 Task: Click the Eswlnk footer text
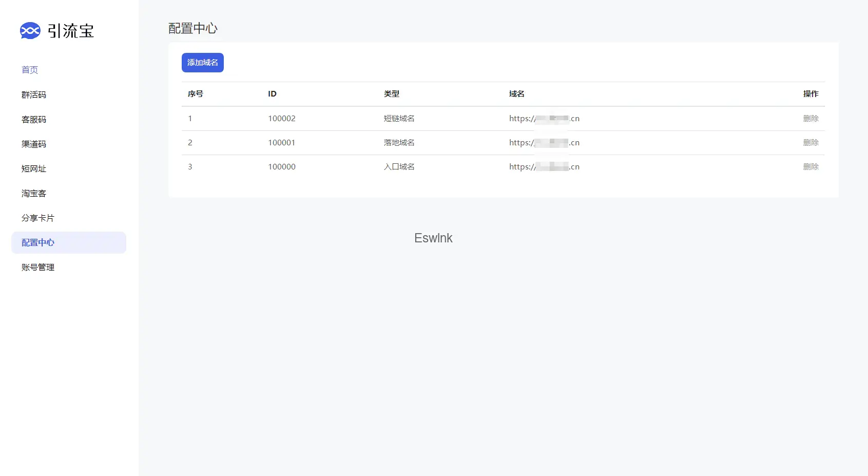[x=433, y=238]
